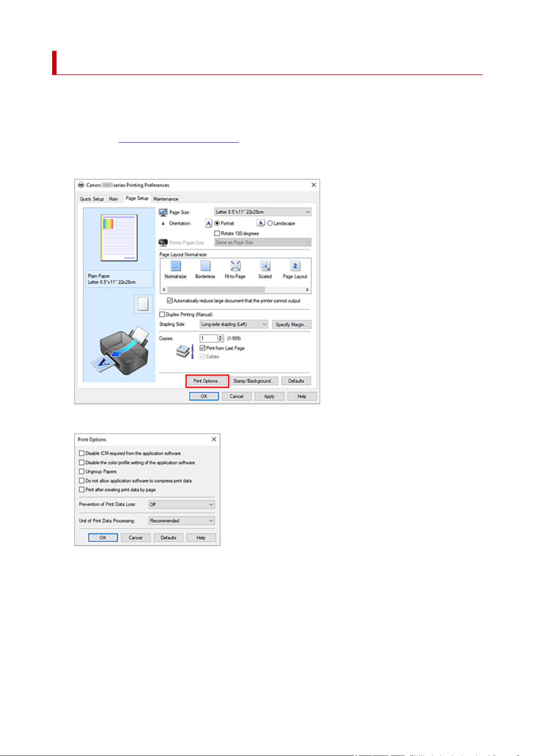Click the Page Size monitor icon
Image resolution: width=535 pixels, height=756 pixels.
(x=163, y=212)
